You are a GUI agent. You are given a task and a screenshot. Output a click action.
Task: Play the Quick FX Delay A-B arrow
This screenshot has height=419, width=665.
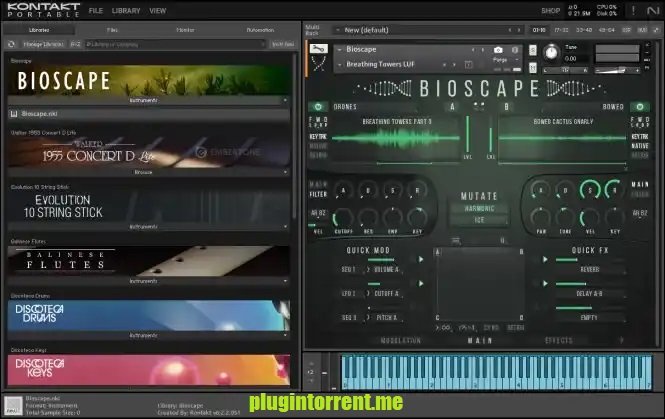point(545,283)
